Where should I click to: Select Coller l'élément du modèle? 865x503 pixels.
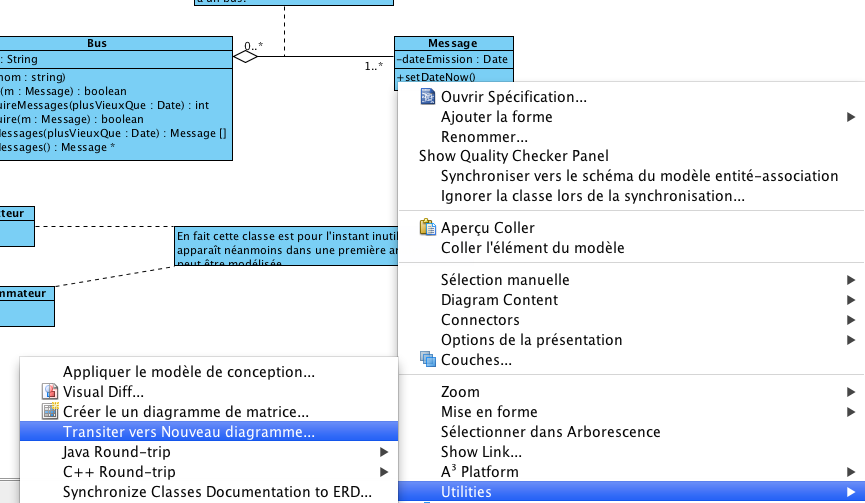532,248
